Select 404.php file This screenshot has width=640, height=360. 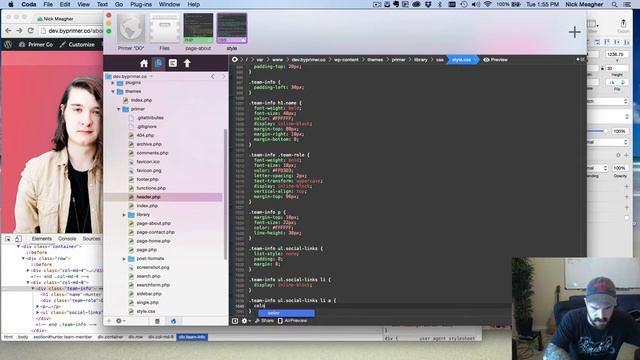coord(145,135)
